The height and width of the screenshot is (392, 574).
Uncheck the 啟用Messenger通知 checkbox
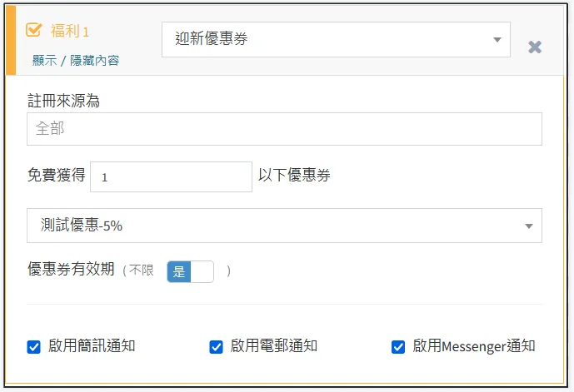click(x=398, y=347)
